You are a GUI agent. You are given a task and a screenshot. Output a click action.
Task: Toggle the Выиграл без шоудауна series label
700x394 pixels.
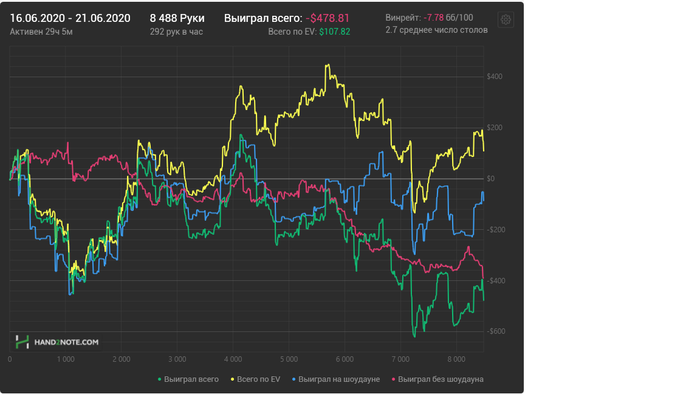[x=441, y=379]
